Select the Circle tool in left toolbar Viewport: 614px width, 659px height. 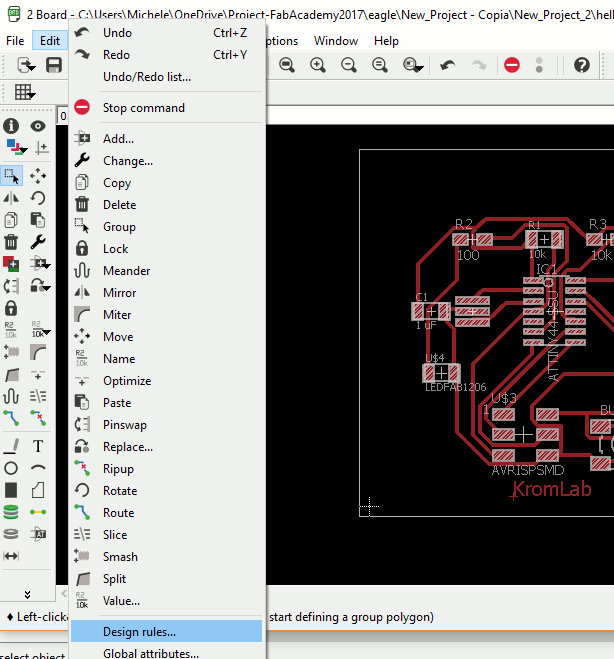[x=11, y=468]
